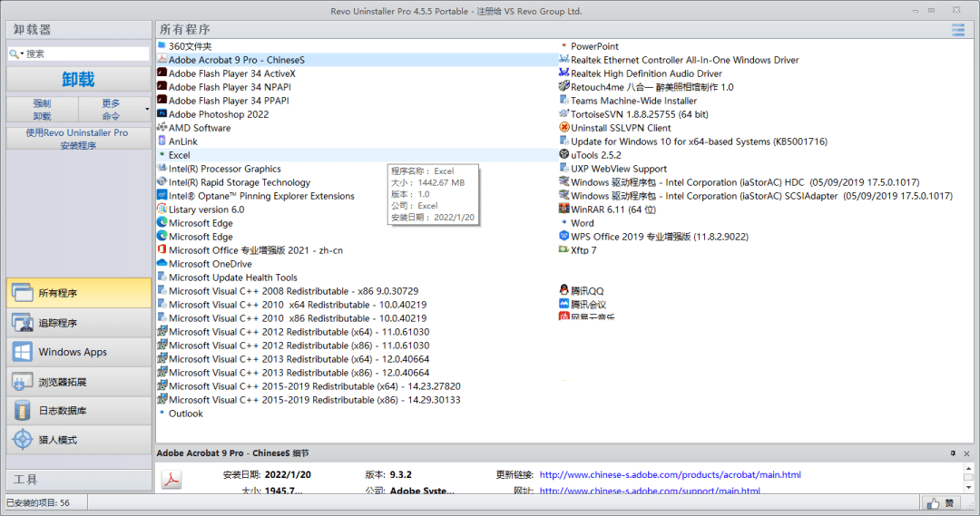Close the Adobe Acrobat details panel
980x516 pixels.
(967, 453)
